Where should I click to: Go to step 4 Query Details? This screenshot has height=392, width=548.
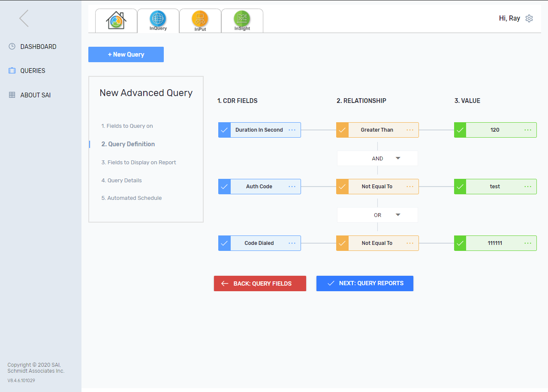pos(121,181)
